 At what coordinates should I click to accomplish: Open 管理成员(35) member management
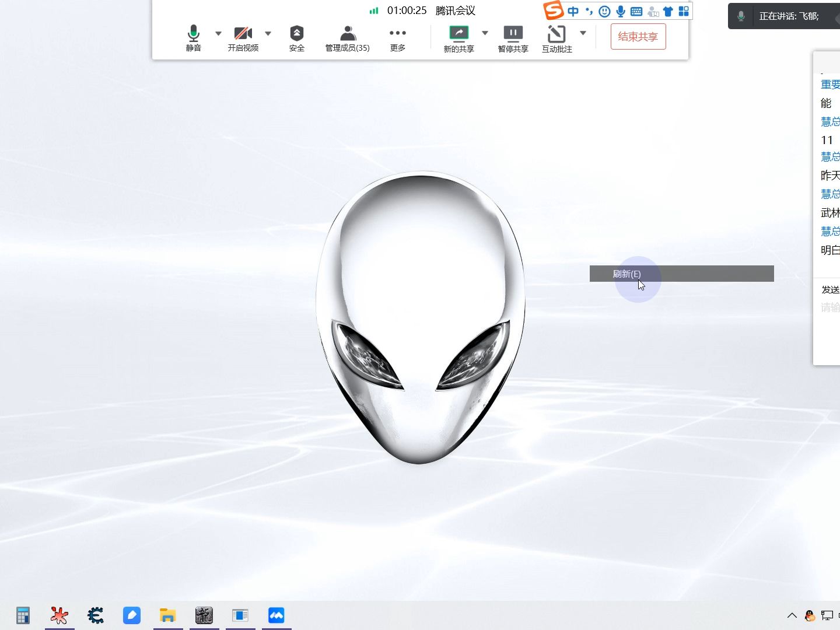pos(348,38)
